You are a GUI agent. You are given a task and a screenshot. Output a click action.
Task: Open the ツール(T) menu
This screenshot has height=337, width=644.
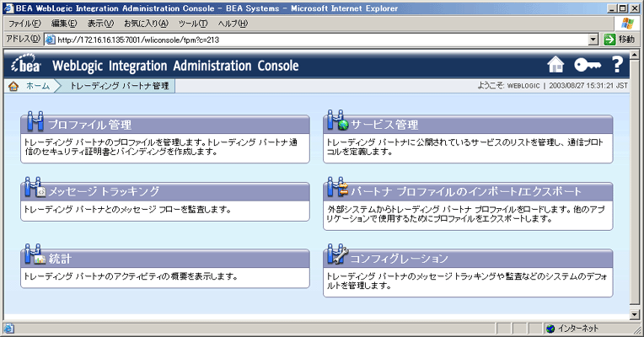coord(193,24)
